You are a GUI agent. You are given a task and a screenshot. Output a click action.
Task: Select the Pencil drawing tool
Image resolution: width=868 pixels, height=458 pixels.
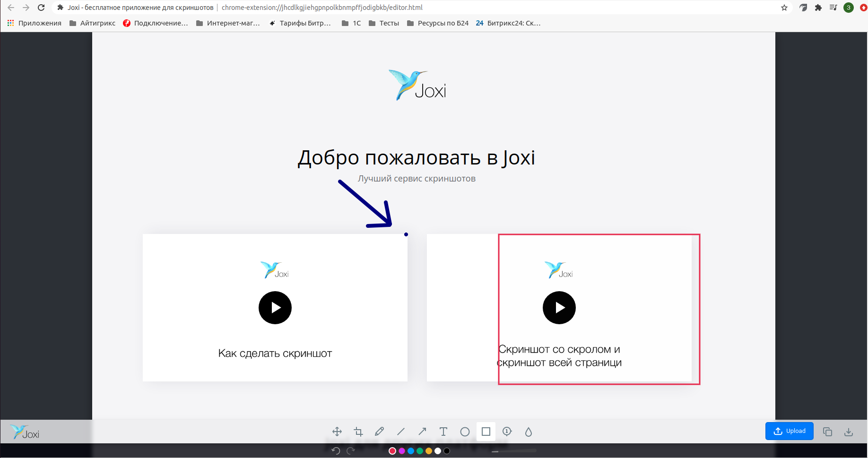[x=380, y=432]
